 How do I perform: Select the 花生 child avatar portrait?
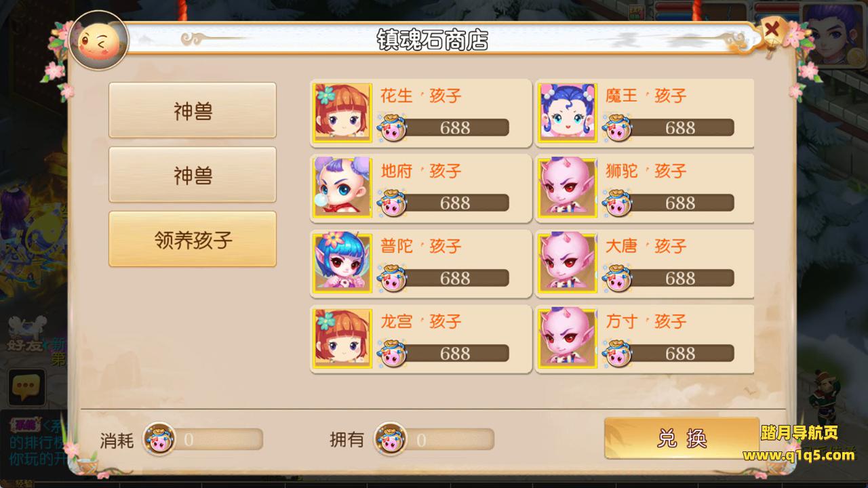pos(342,113)
